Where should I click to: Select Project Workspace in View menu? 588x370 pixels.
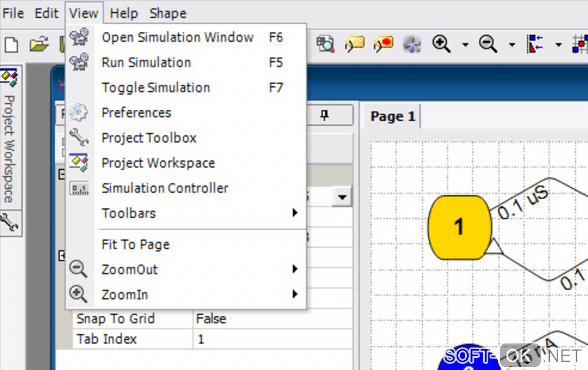[x=186, y=163]
